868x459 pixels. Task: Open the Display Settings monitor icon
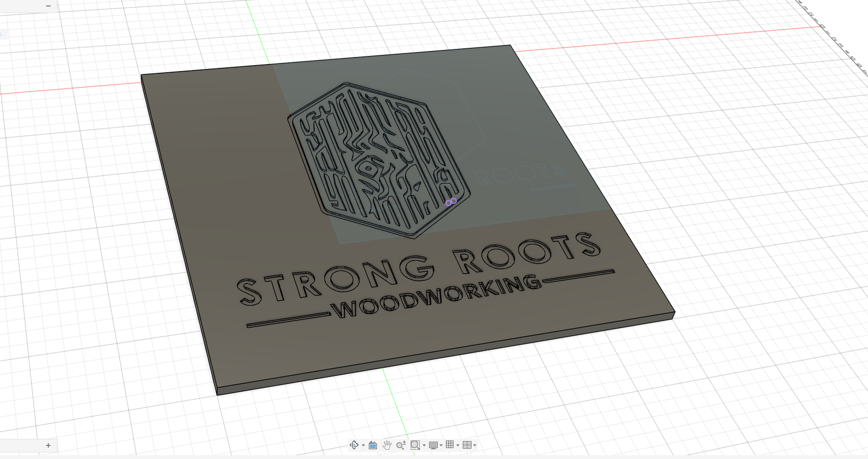[x=433, y=445]
